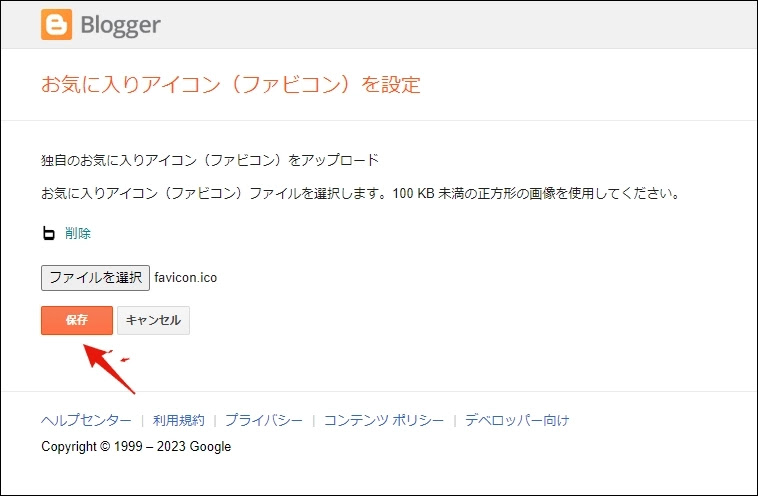Image resolution: width=758 pixels, height=496 pixels.
Task: Click the current favicon preview icon
Action: point(49,233)
